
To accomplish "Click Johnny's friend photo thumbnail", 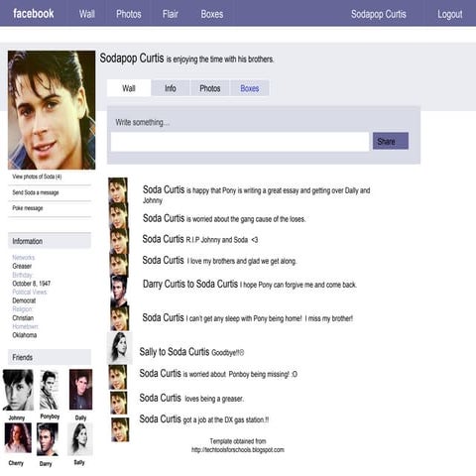I will (x=18, y=390).
